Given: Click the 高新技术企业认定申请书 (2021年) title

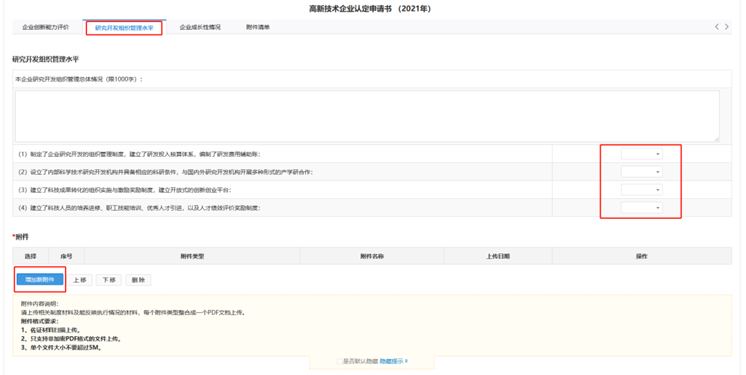Looking at the screenshot, I should [370, 9].
